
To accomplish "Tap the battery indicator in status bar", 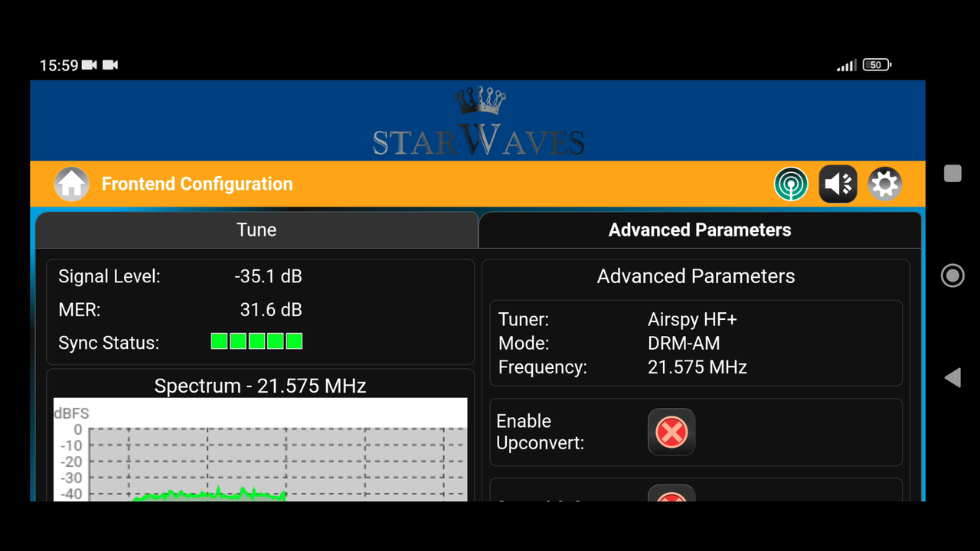I will (x=877, y=65).
